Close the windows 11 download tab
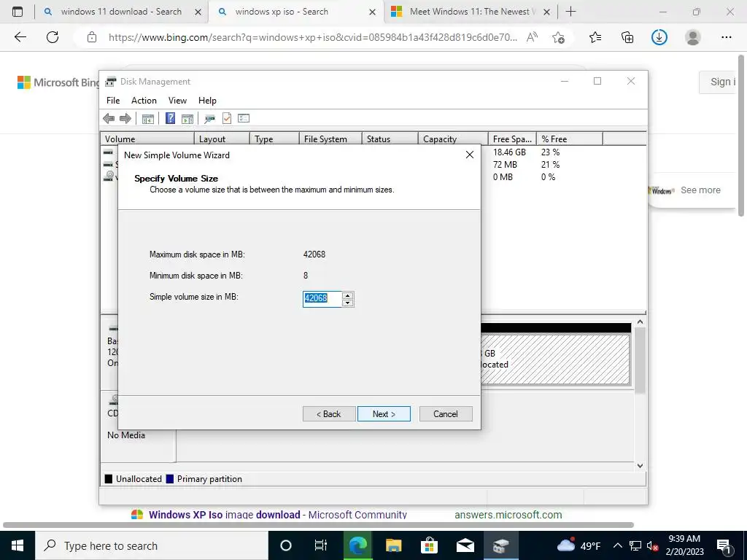Viewport: 747px width, 560px height. click(x=198, y=12)
